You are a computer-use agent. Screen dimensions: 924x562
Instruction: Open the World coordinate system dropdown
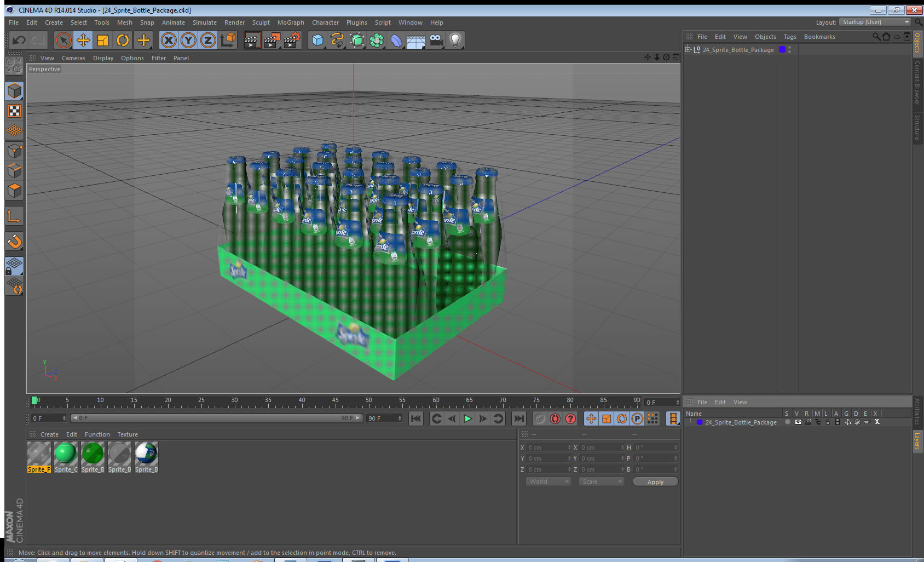(548, 481)
